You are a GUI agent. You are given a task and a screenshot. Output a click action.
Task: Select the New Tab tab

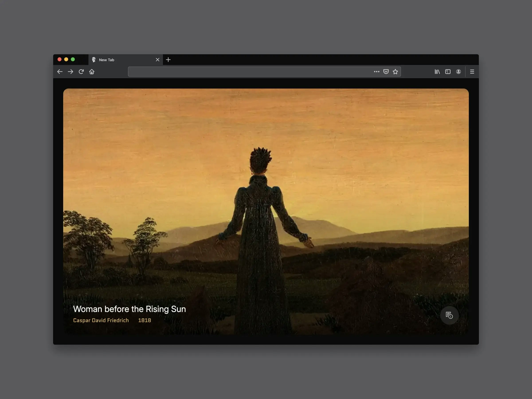point(120,60)
